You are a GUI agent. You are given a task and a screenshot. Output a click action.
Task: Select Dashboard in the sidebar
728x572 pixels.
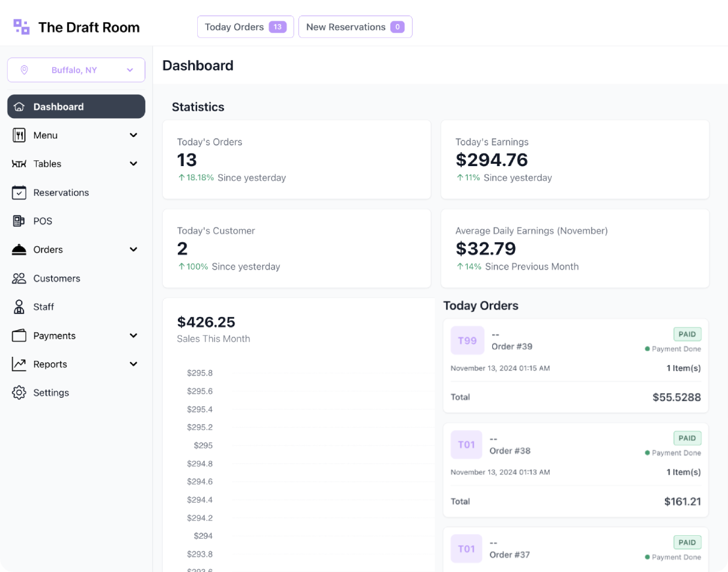[76, 106]
